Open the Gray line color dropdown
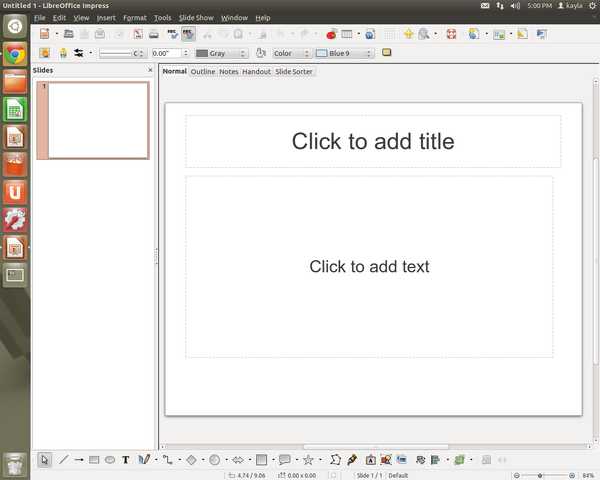Viewport: 600px width, 480px height. pos(222,53)
